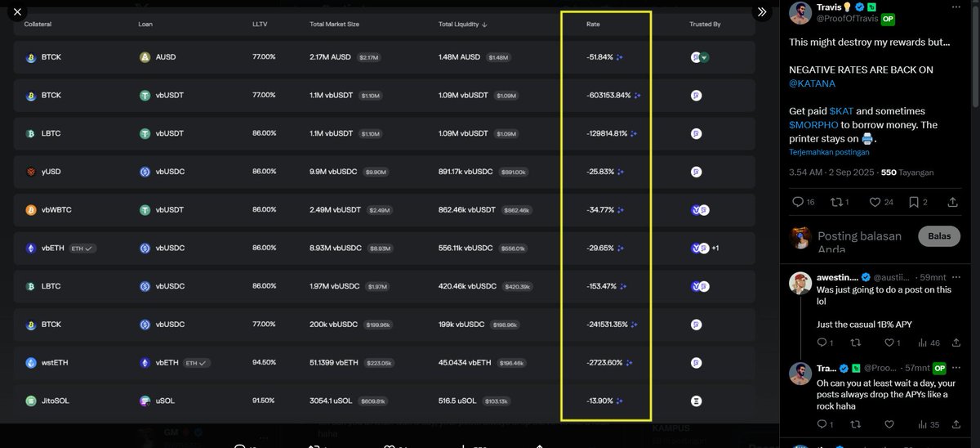980x448 pixels.
Task: View analytics of awestin's comment (46)
Action: coord(929,343)
